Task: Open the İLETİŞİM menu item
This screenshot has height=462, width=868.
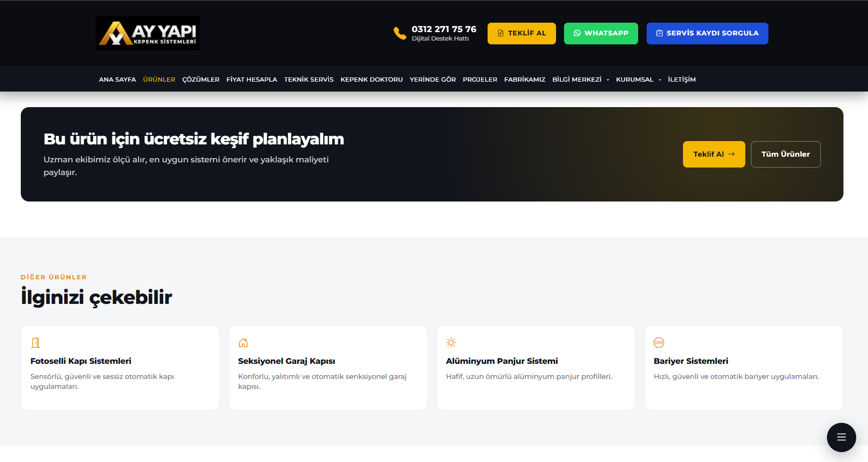Action: (682, 79)
